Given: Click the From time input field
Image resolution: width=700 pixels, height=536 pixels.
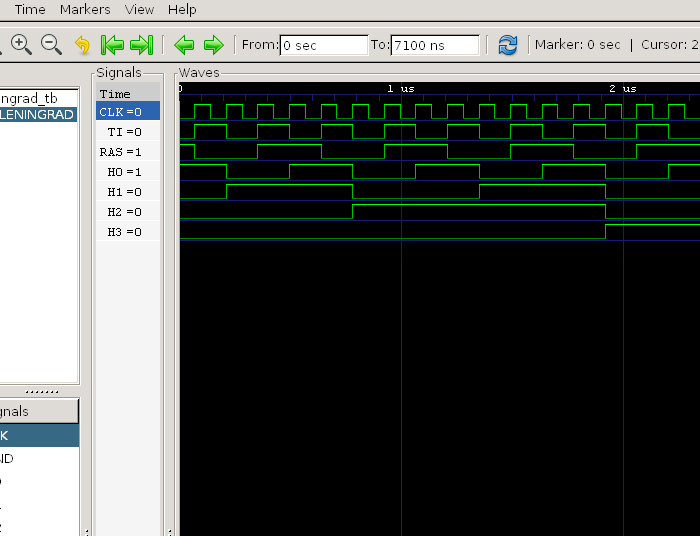Looking at the screenshot, I should [324, 45].
